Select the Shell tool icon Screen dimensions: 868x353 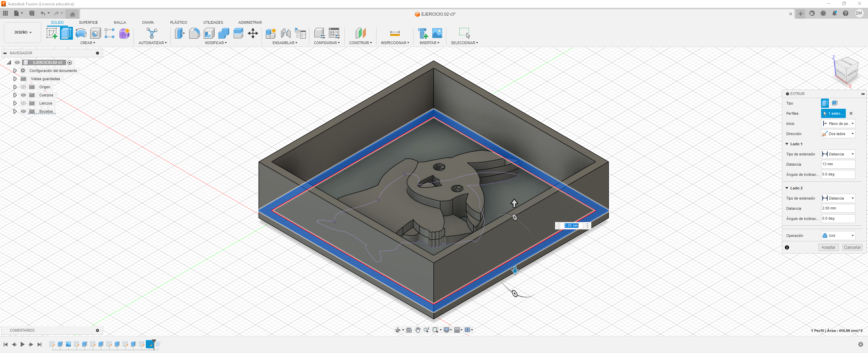(209, 33)
